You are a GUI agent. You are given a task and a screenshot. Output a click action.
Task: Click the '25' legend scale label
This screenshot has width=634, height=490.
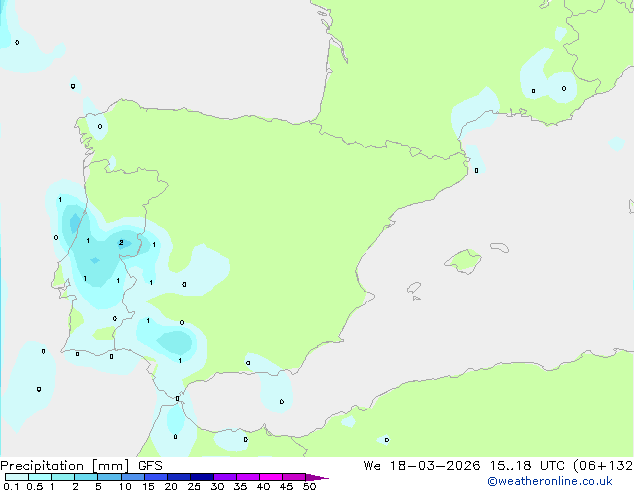coord(194,486)
